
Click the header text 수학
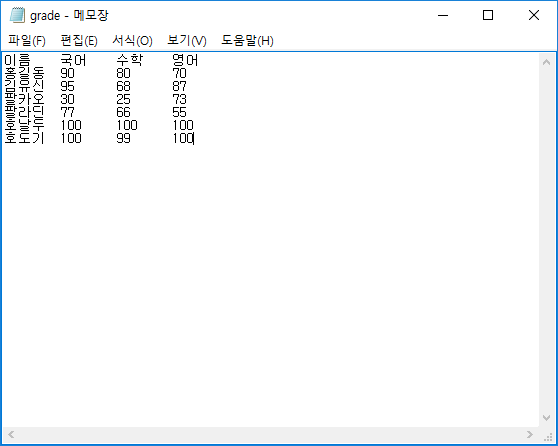coord(130,60)
